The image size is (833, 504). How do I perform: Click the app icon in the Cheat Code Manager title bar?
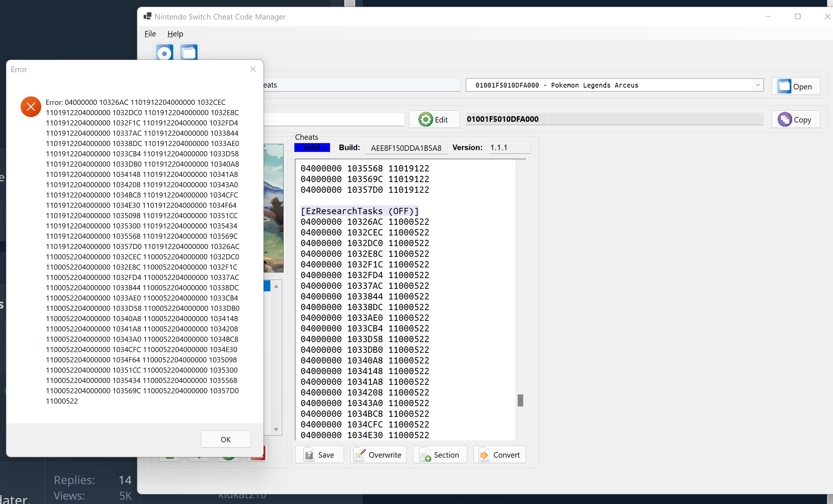coord(148,16)
